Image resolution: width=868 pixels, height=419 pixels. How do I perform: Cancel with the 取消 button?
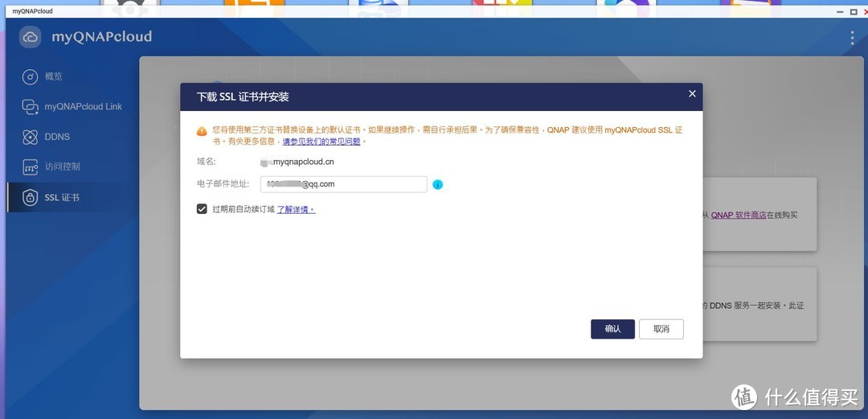661,329
